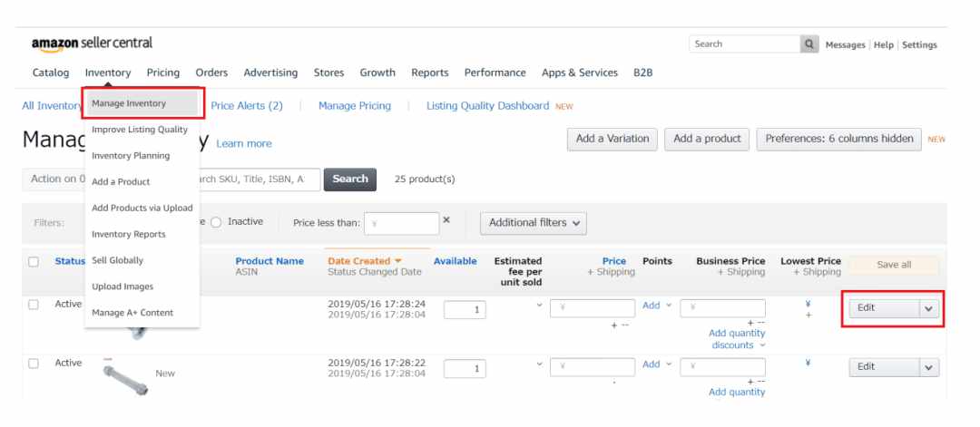The width and height of the screenshot is (980, 427).
Task: Open the Stores menu
Action: pos(328,73)
